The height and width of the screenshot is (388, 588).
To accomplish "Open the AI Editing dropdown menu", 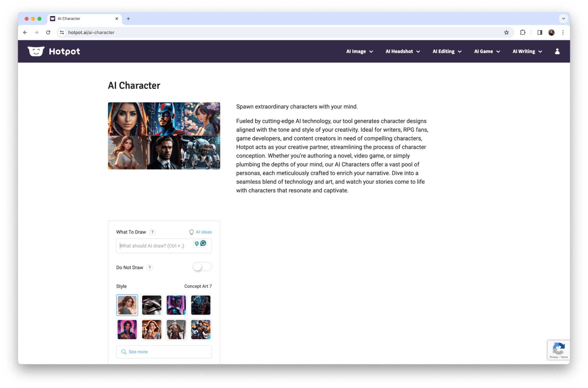I will pos(447,51).
